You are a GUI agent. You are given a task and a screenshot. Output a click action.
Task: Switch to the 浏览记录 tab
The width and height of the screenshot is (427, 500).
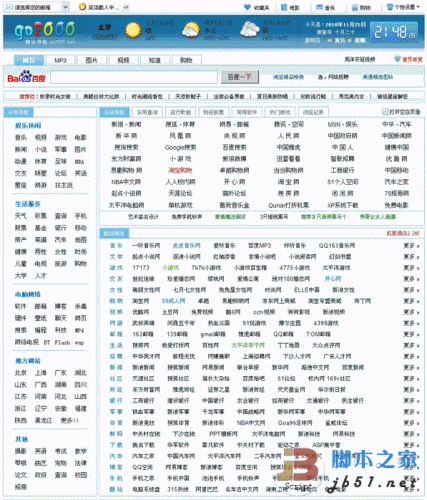313,112
